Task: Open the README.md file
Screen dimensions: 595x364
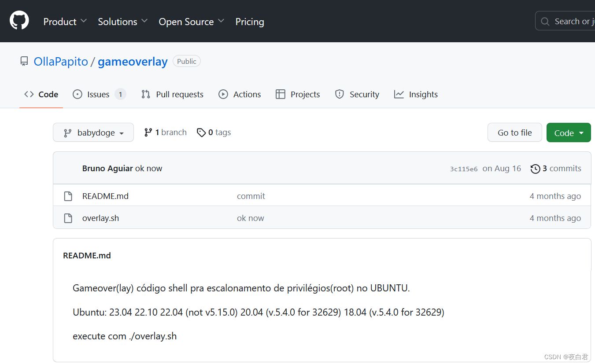Action: (105, 196)
